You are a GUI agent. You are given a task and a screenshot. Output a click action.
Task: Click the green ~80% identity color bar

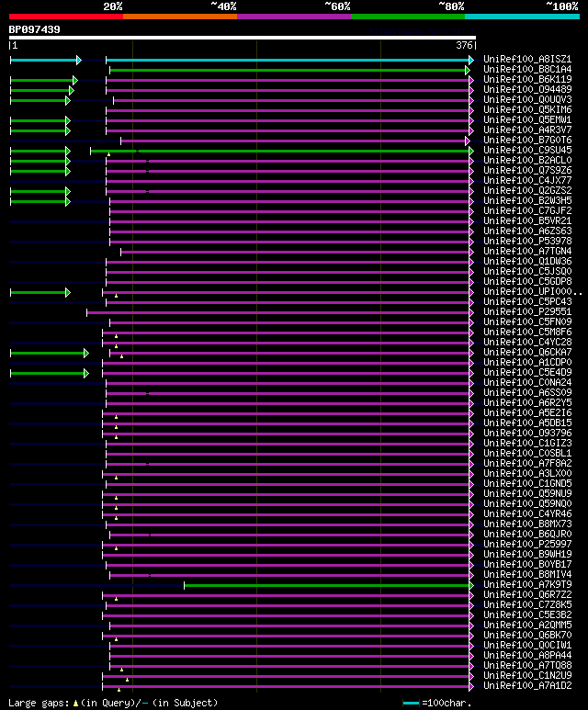point(408,17)
